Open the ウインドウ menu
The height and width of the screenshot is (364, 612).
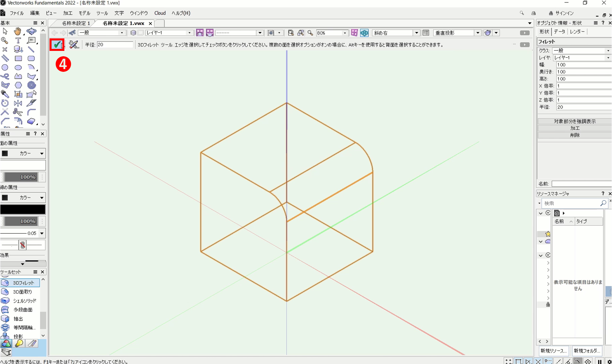(139, 13)
